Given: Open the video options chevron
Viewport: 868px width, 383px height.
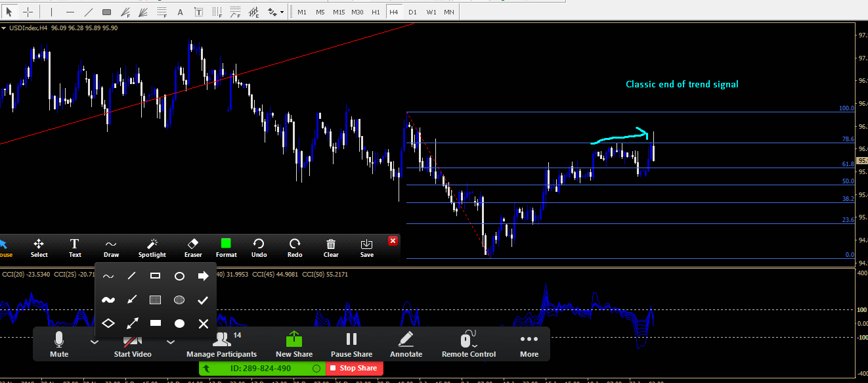Looking at the screenshot, I should pyautogui.click(x=170, y=342).
